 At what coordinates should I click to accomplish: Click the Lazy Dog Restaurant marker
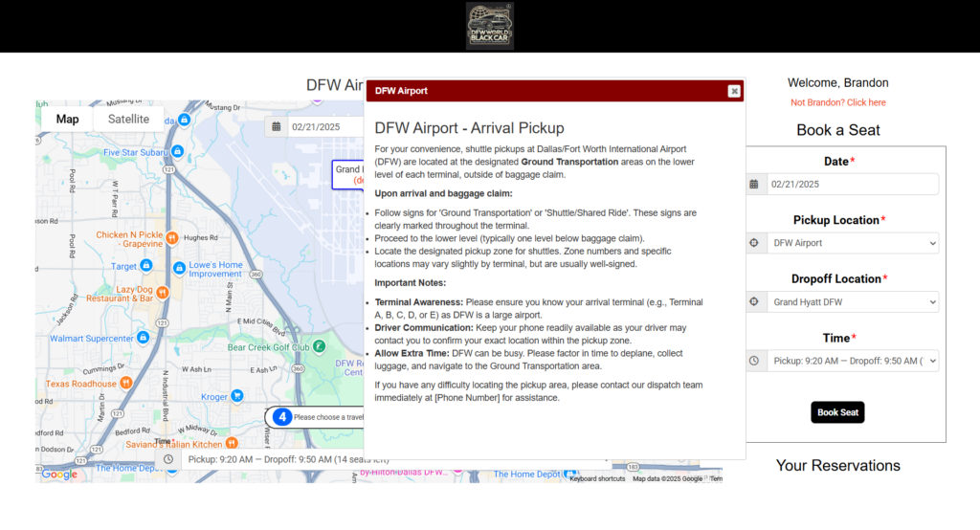pyautogui.click(x=164, y=293)
